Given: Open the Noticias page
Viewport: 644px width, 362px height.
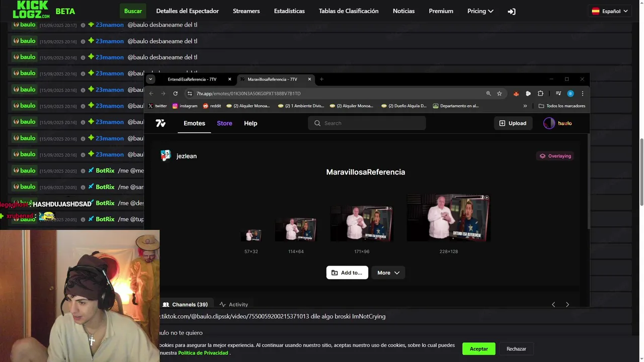Looking at the screenshot, I should point(404,11).
